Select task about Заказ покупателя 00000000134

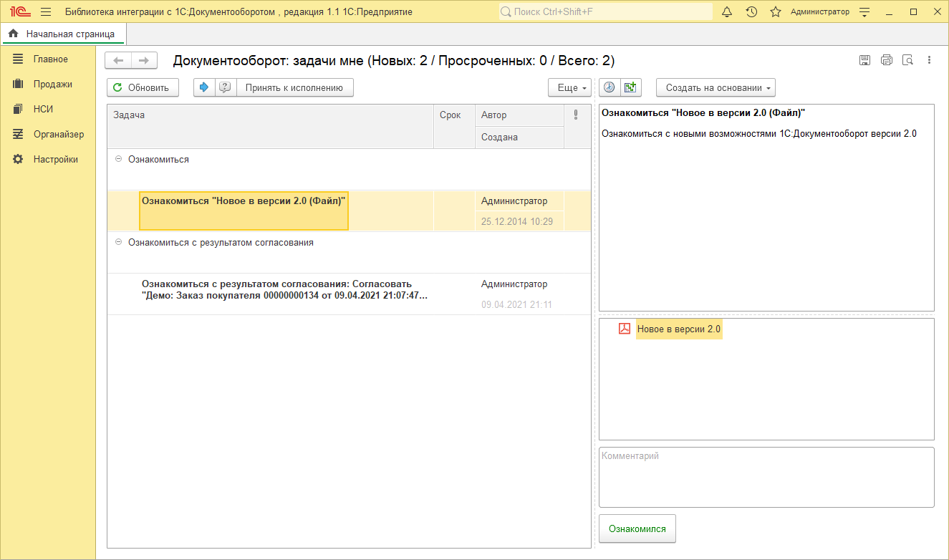(284, 290)
